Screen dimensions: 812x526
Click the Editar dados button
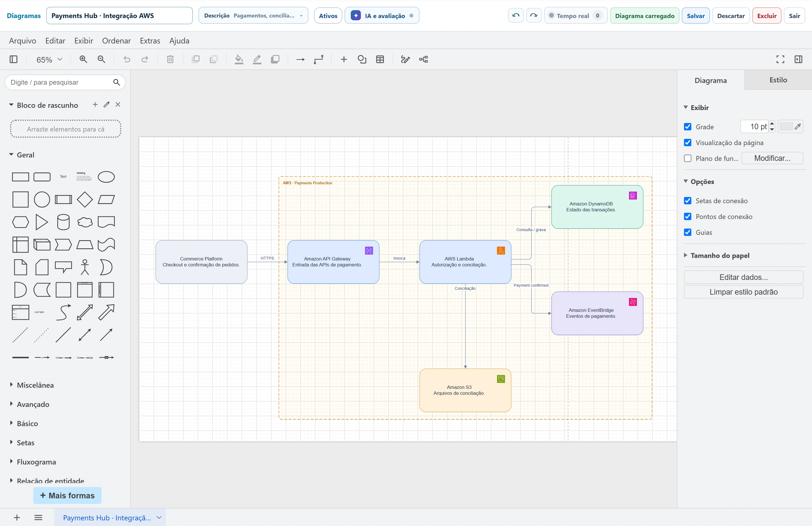[743, 277]
